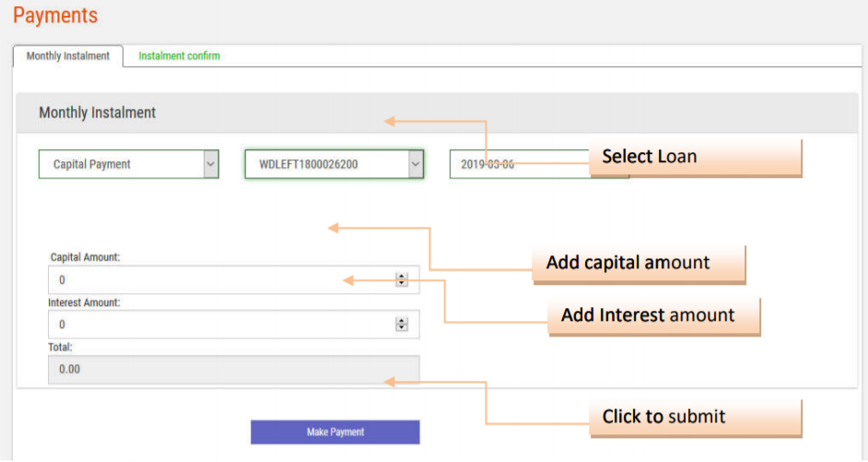Click the 2019-03-06 date field
This screenshot has width=868, height=462.
pos(516,164)
